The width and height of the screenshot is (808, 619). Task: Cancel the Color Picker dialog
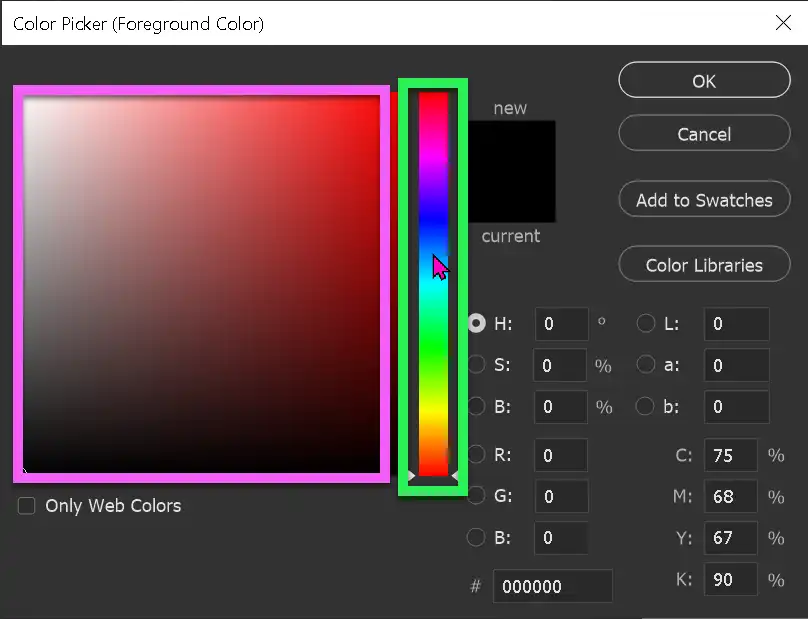coord(704,133)
